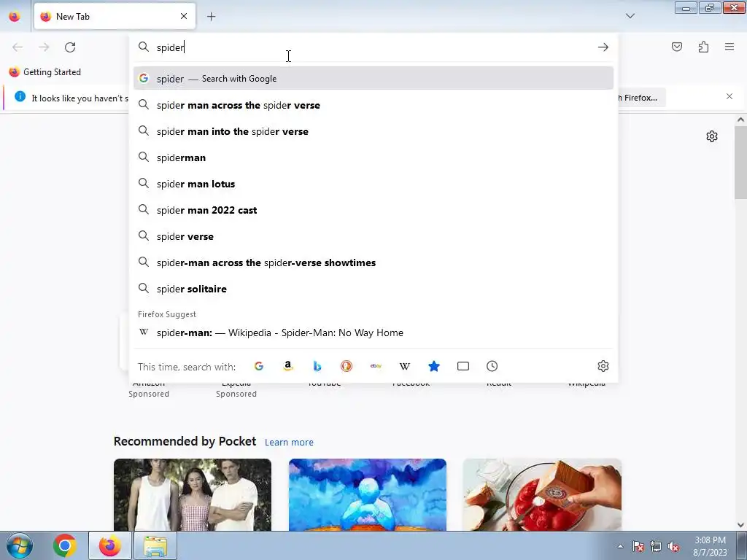Click the scrollbar up arrow
Screen dimensions: 747x560
[740, 120]
